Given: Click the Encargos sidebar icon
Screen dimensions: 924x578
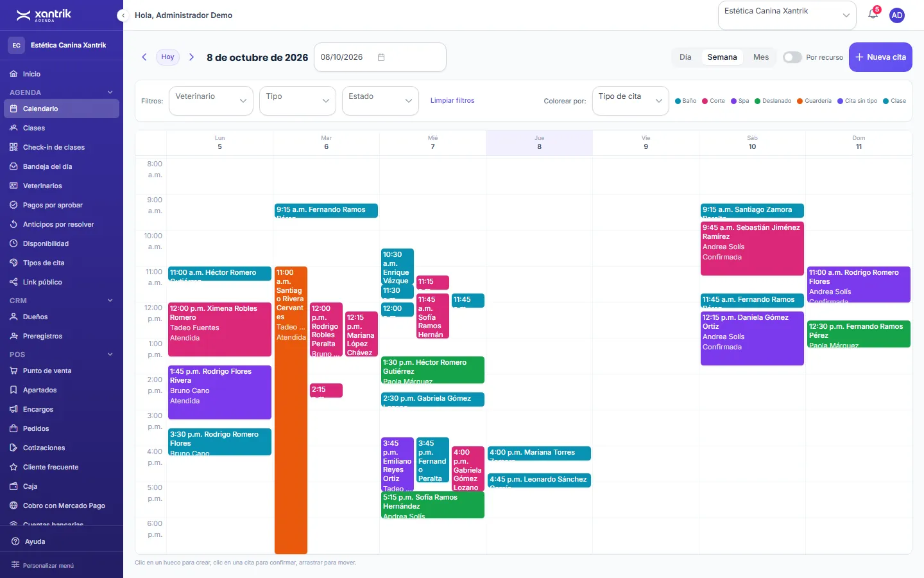Looking at the screenshot, I should coord(13,409).
